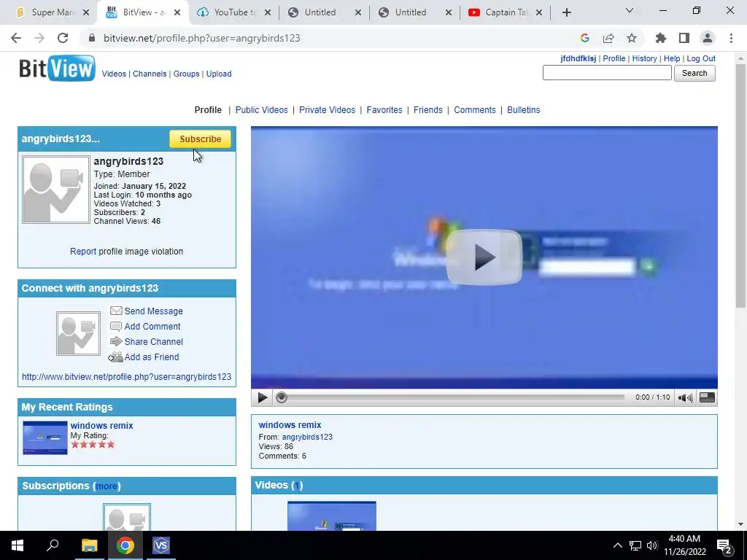Screen dimensions: 747x560
Task: Open Chrome side panel icon
Action: click(684, 38)
